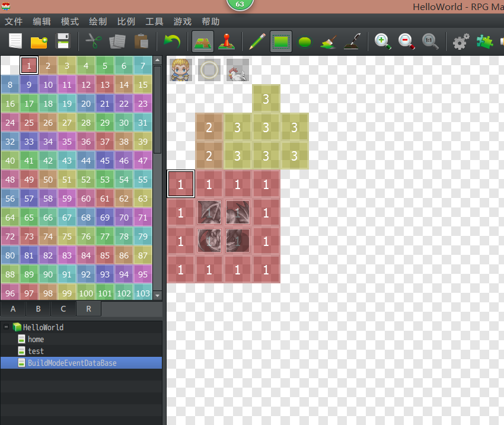Pick region 45 in the region palette
The height and width of the screenshot is (425, 504).
tap(105, 160)
